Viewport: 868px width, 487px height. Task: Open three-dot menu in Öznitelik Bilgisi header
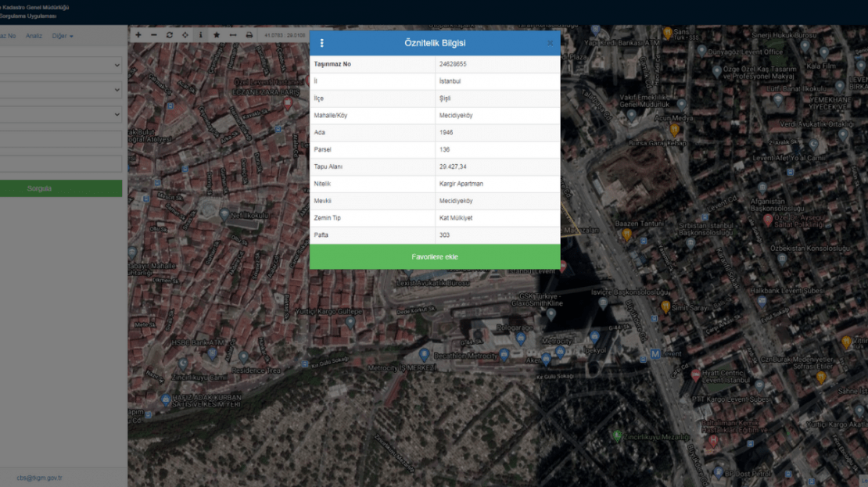(x=321, y=43)
